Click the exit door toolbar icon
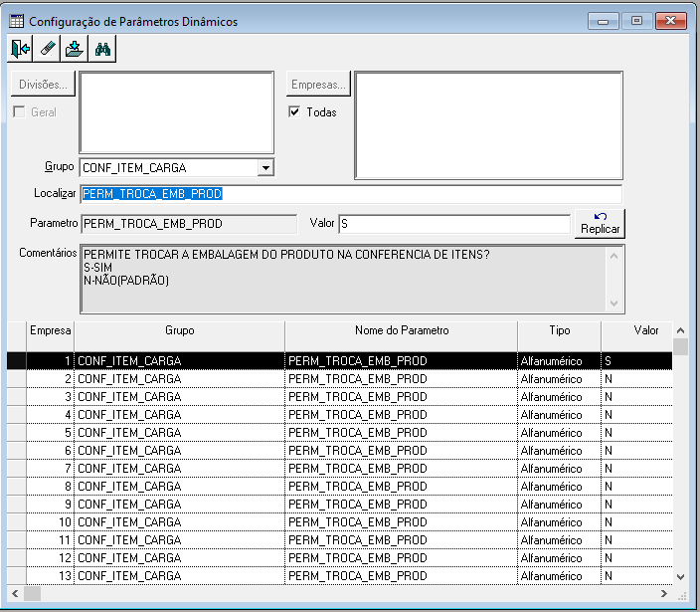Viewport: 700px width, 612px height. [x=20, y=48]
